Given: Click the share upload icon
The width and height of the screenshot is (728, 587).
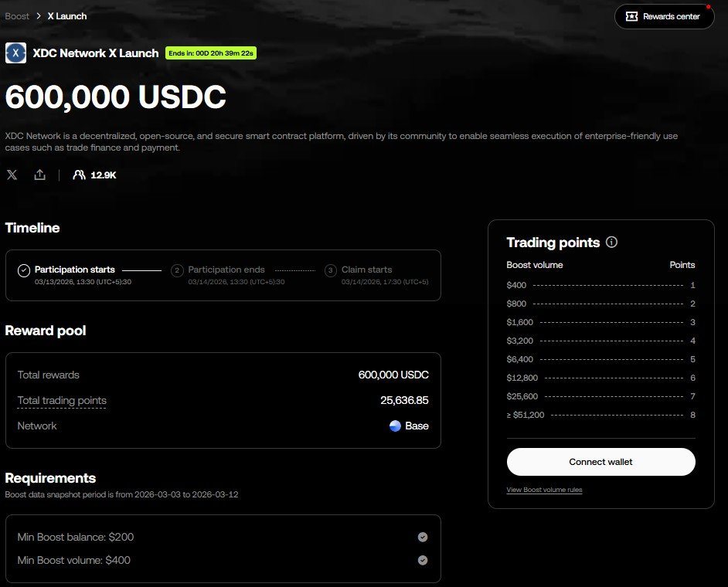Looking at the screenshot, I should click(x=40, y=175).
